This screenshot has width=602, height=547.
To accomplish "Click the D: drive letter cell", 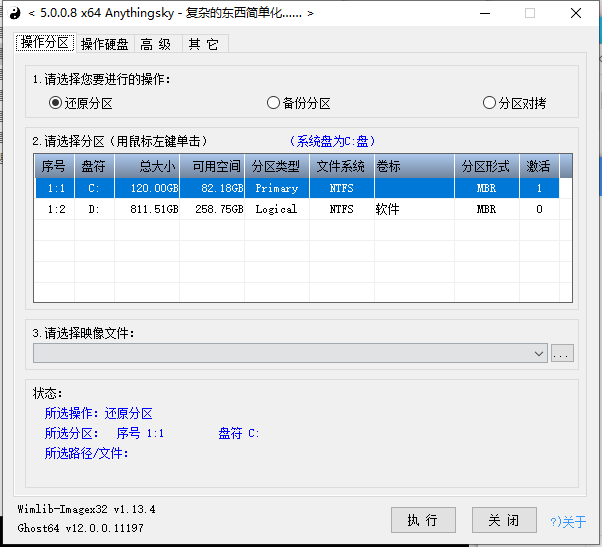I will point(94,209).
